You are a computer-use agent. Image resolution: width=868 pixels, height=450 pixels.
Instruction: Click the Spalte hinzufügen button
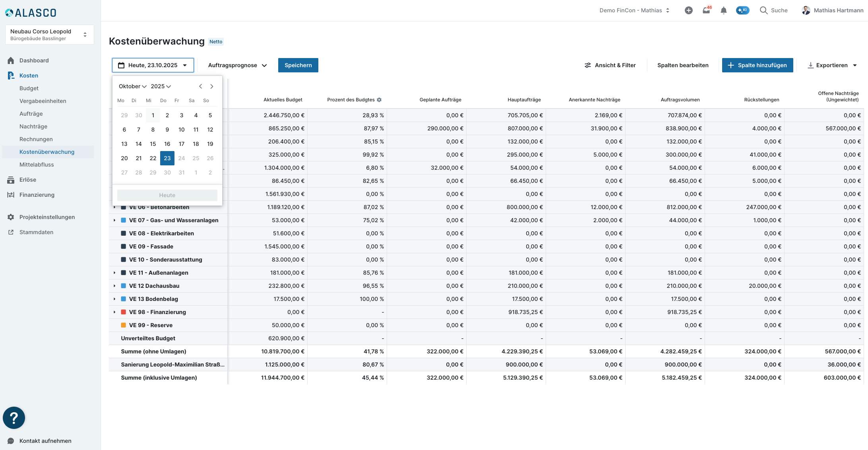[x=758, y=65]
